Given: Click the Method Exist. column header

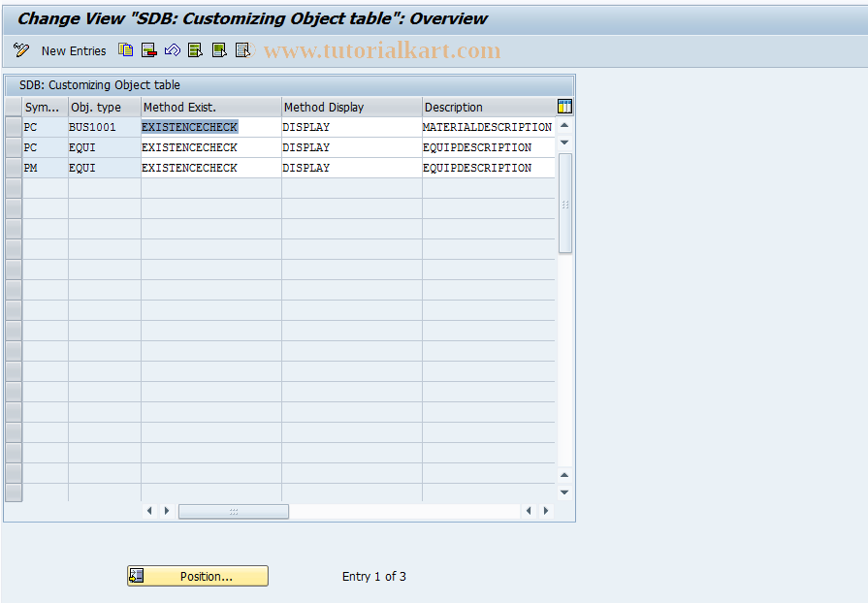Looking at the screenshot, I should coord(210,107).
